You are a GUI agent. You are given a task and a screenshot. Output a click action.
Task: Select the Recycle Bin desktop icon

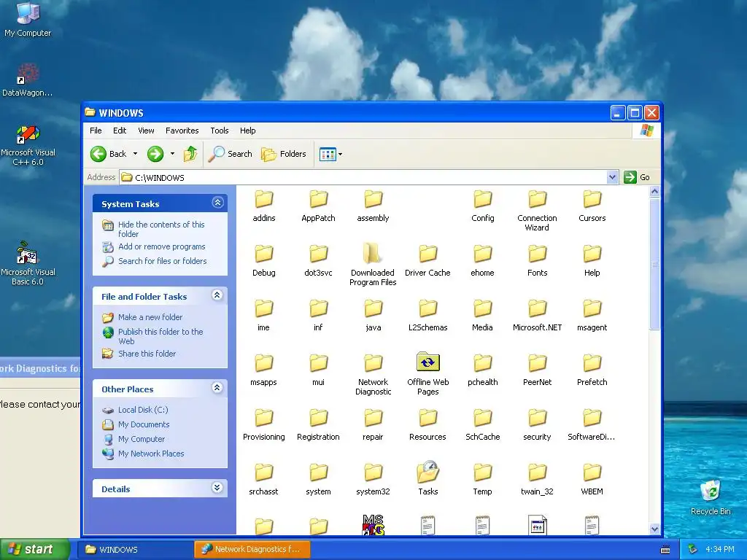pos(711,497)
